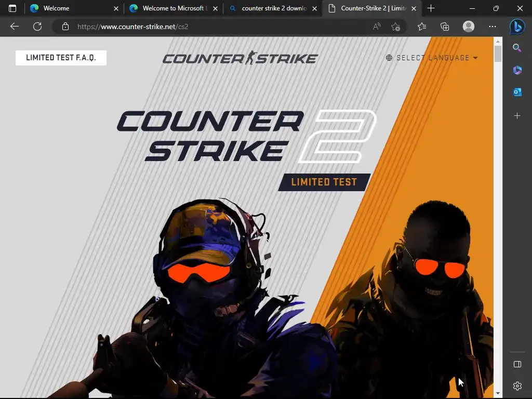
Task: Open Read Aloud icon in address bar
Action: click(x=377, y=26)
